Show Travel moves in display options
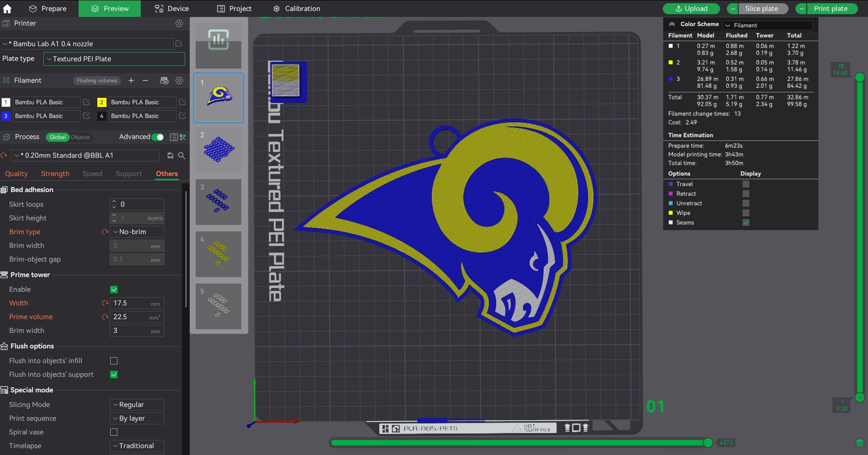 click(x=746, y=184)
